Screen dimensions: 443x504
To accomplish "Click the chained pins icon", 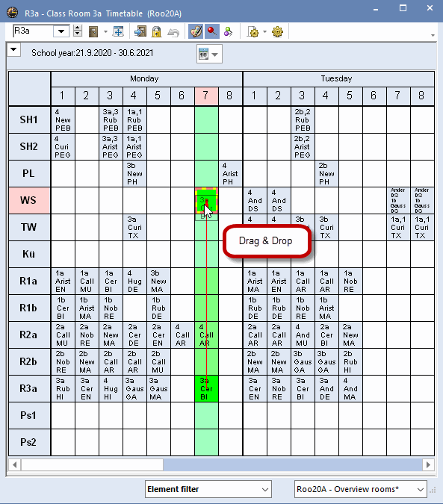I will (228, 32).
